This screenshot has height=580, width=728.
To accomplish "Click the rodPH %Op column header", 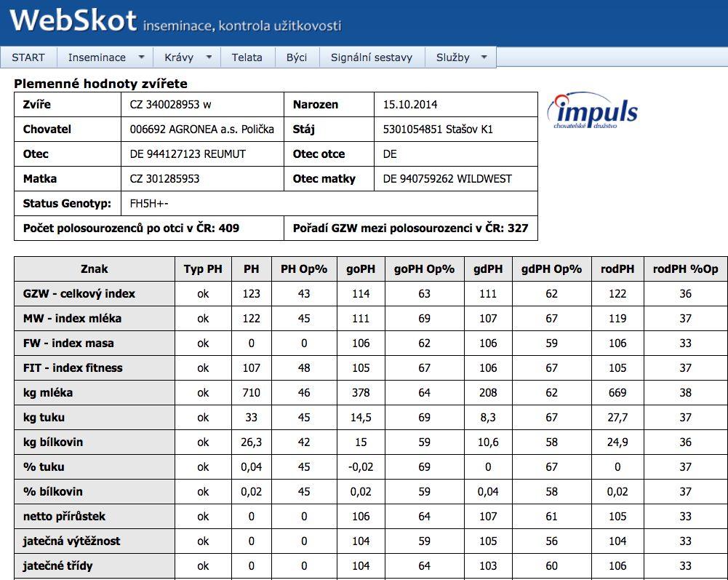I will pos(686,269).
